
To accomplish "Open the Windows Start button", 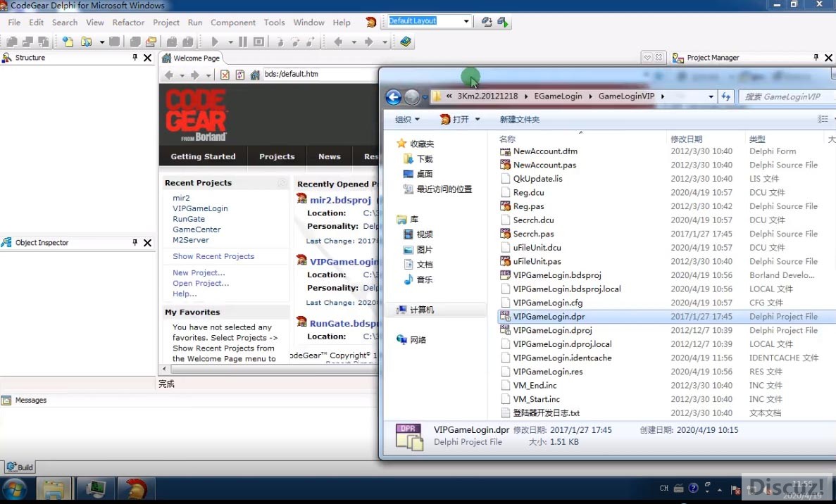I will coord(14,489).
